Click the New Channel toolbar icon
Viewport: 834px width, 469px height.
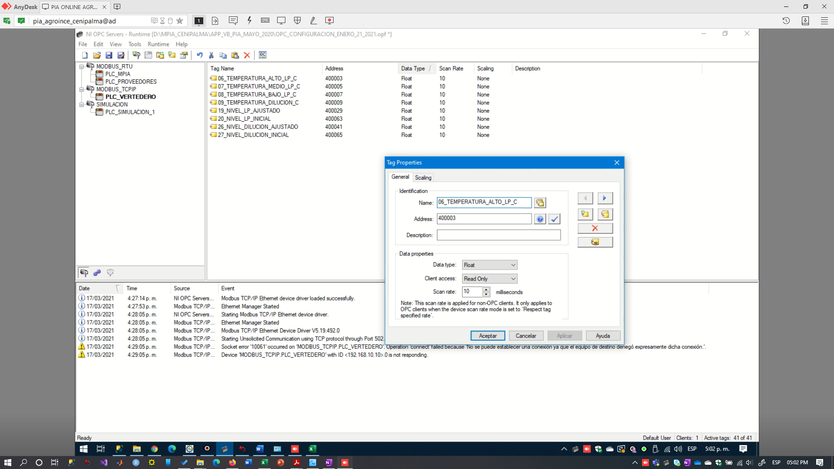136,55
